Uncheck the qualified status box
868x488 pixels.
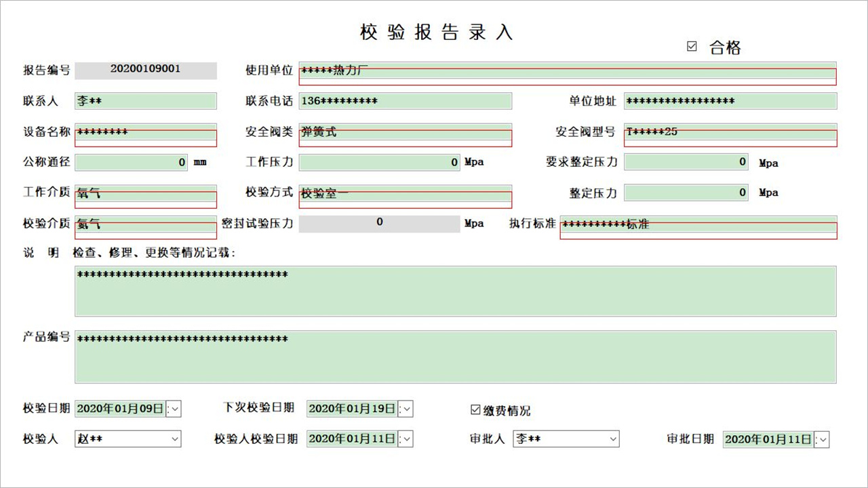pos(691,46)
